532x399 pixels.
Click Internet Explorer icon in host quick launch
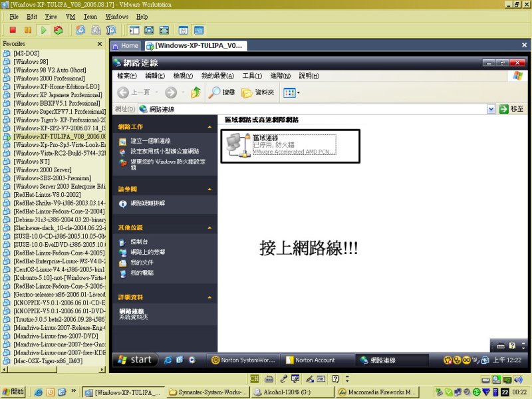coord(39,392)
